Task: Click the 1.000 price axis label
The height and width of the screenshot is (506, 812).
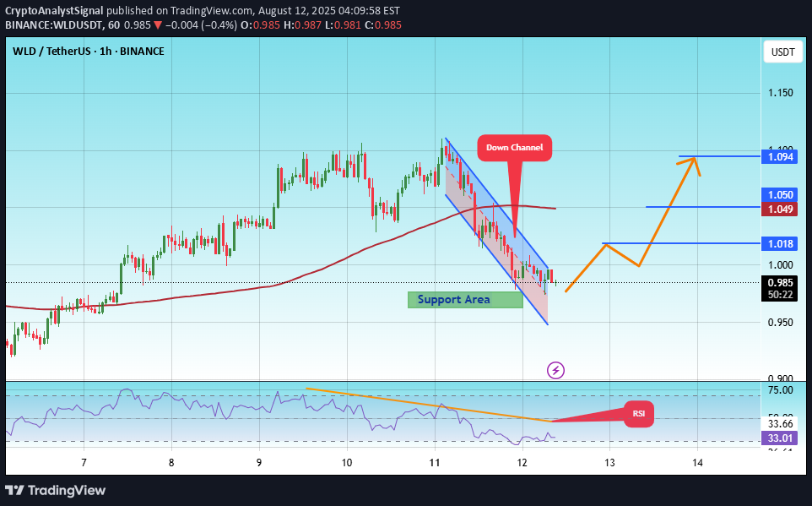Action: [x=781, y=265]
